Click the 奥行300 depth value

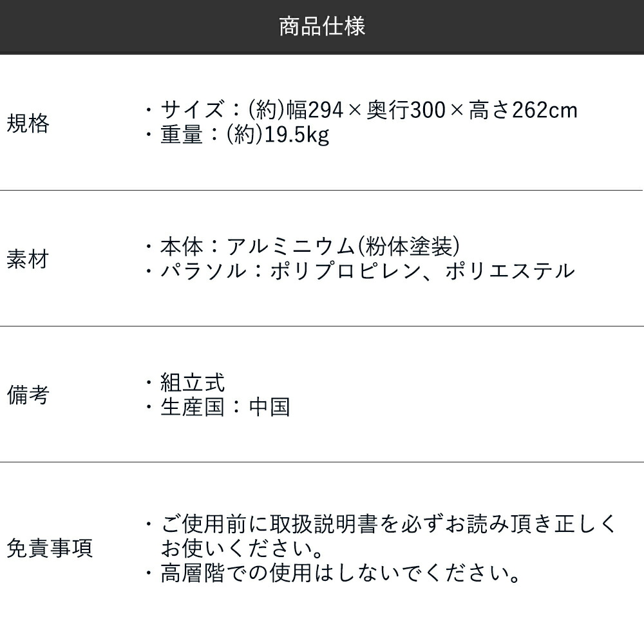(x=406, y=110)
